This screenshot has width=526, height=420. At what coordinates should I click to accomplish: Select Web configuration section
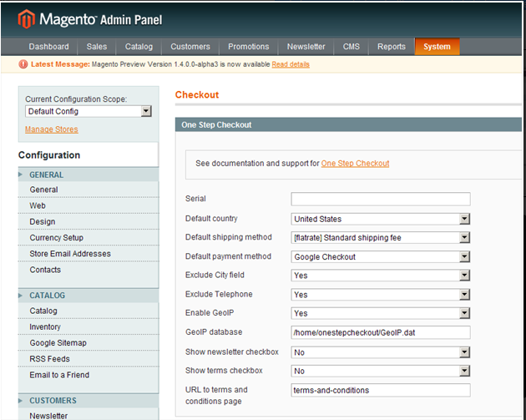[x=89, y=205]
